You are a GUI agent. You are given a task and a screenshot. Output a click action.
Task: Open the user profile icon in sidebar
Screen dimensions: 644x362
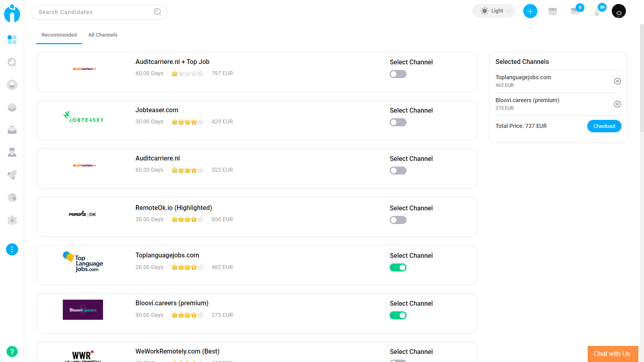[x=12, y=84]
